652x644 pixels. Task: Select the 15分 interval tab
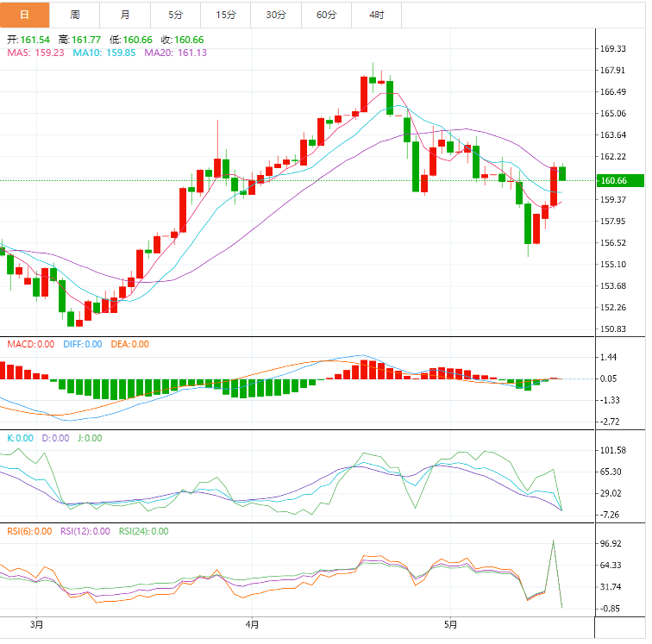point(226,15)
